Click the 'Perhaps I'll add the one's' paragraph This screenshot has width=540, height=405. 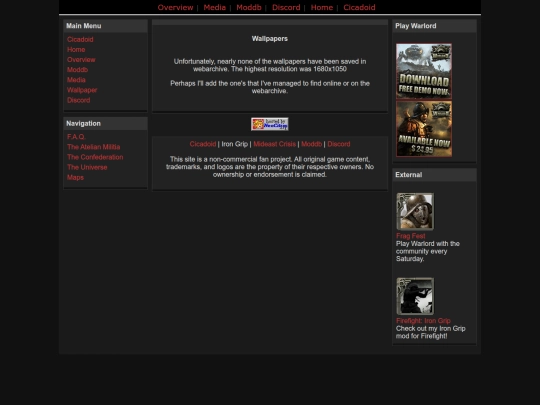point(270,87)
